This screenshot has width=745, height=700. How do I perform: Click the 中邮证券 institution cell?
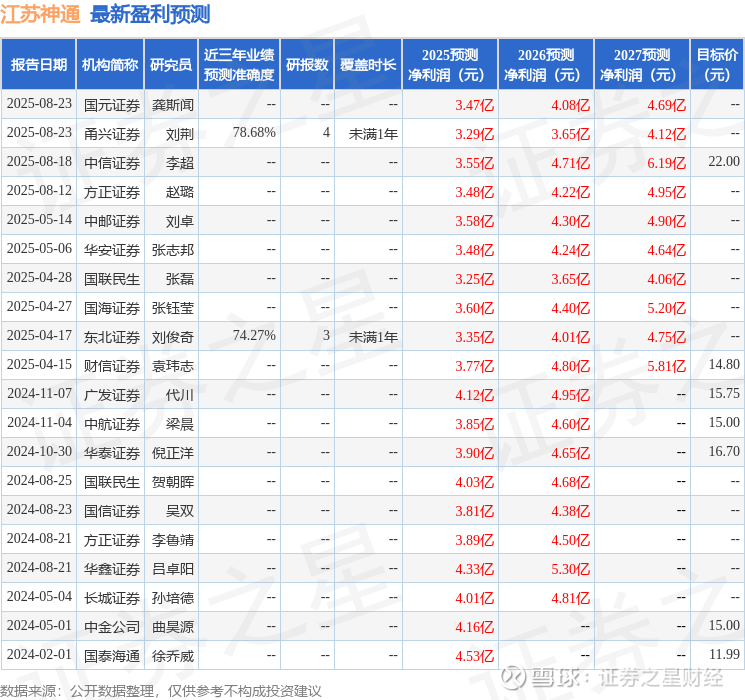click(x=112, y=221)
